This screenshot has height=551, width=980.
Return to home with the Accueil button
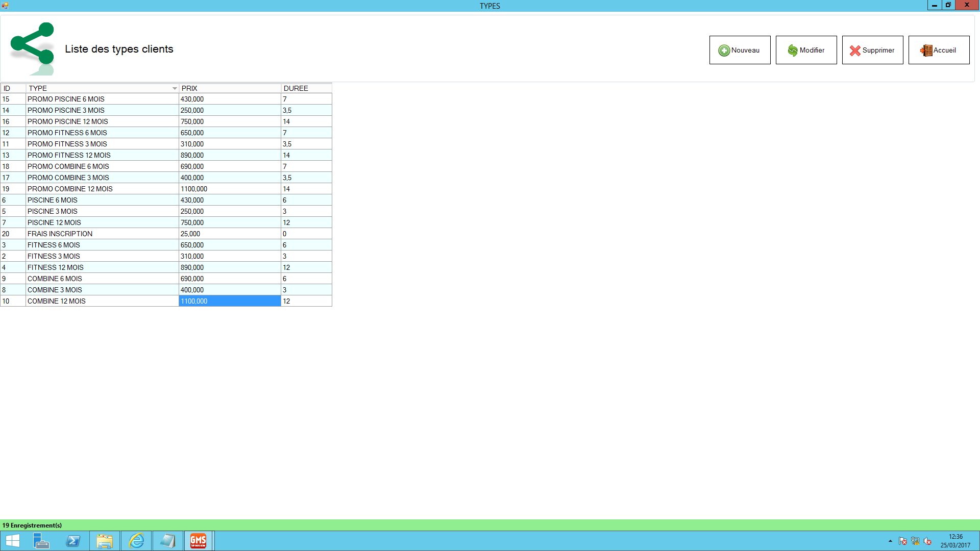click(x=939, y=50)
